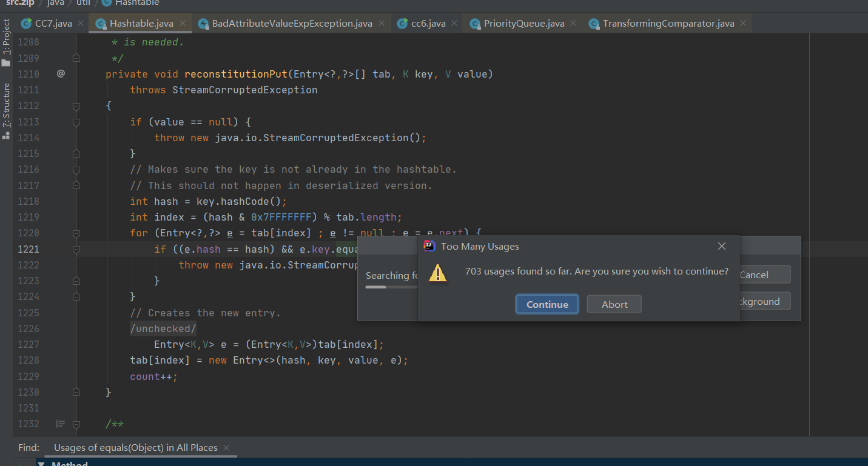Cancel the usage search progress

click(765, 275)
